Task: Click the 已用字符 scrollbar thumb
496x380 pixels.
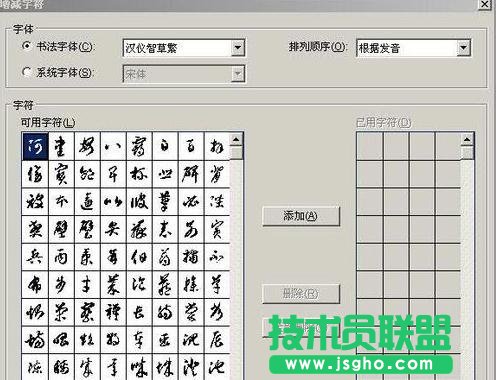Action: 467,153
